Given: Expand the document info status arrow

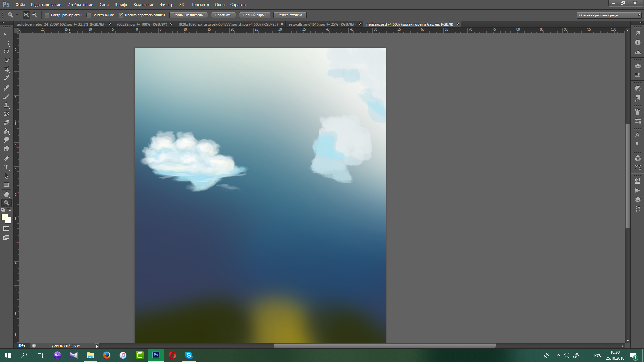Looking at the screenshot, I should click(x=97, y=346).
